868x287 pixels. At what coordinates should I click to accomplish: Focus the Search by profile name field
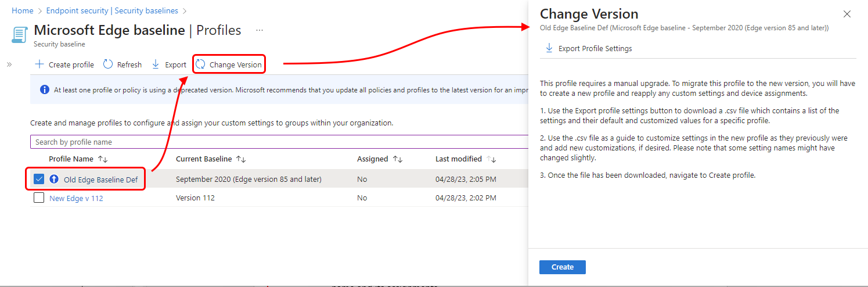(279, 142)
